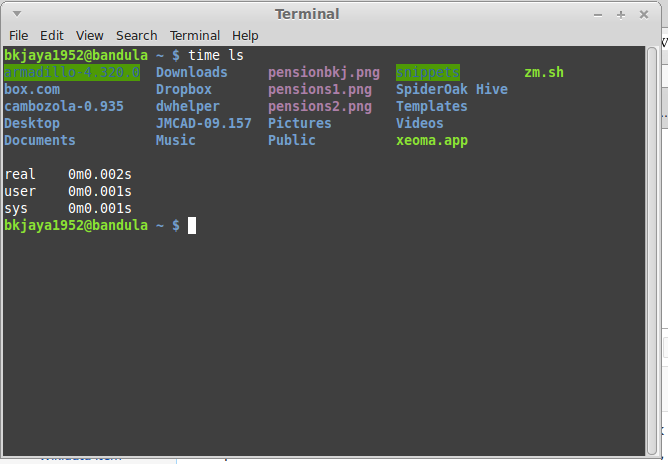Click the Terminal title bar text
This screenshot has height=464, width=668.
[x=307, y=14]
